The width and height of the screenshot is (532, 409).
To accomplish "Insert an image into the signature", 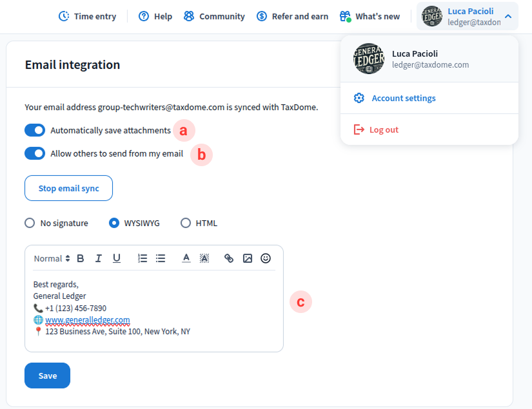I will click(248, 258).
